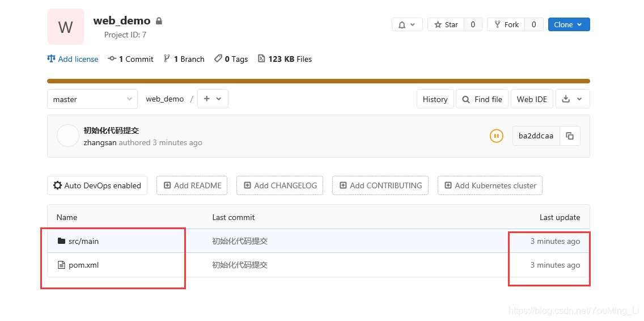Click the Find file button
This screenshot has width=644, height=321.
click(482, 99)
